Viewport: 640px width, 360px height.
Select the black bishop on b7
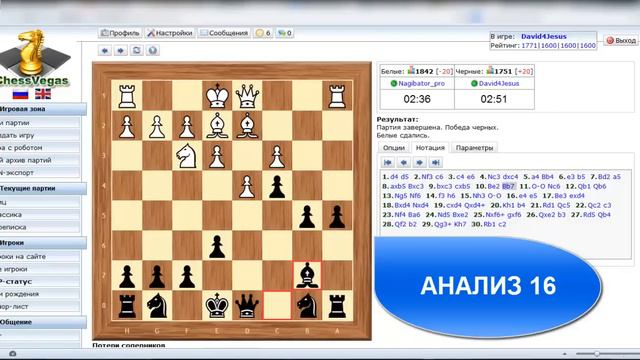click(x=307, y=276)
